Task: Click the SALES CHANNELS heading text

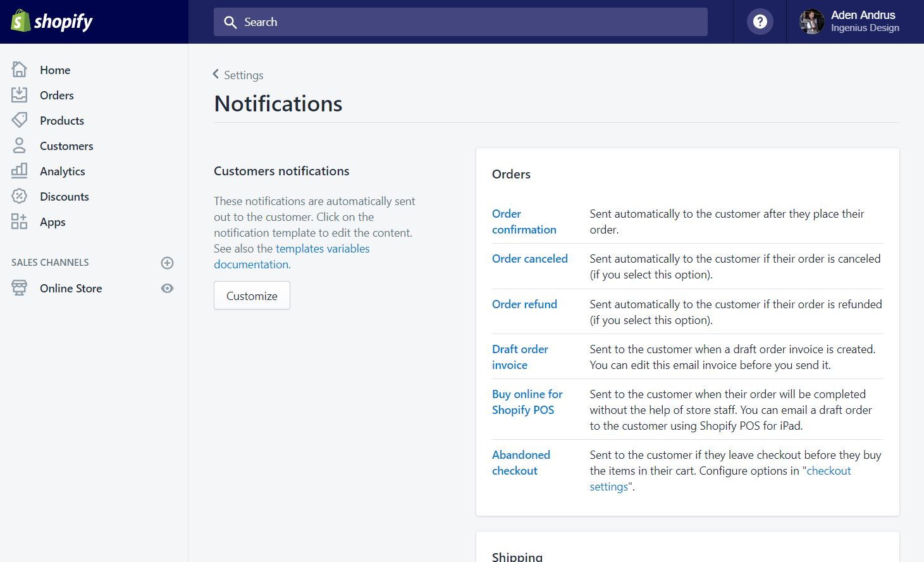Action: pos(50,262)
